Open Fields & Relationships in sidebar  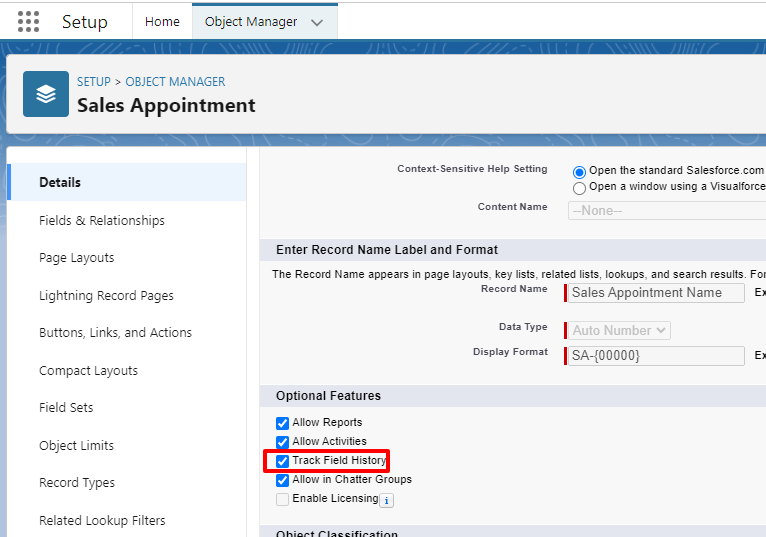coord(102,220)
